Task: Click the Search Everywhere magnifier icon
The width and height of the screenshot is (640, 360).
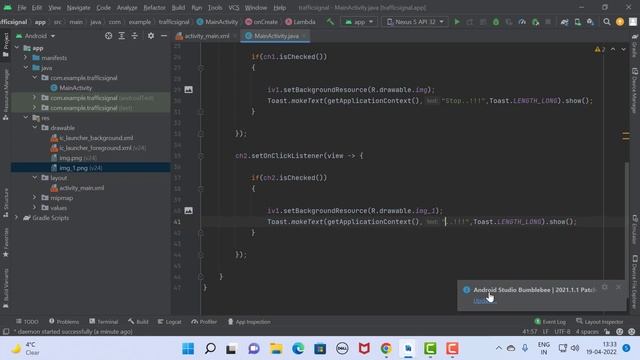Action: [x=607, y=22]
